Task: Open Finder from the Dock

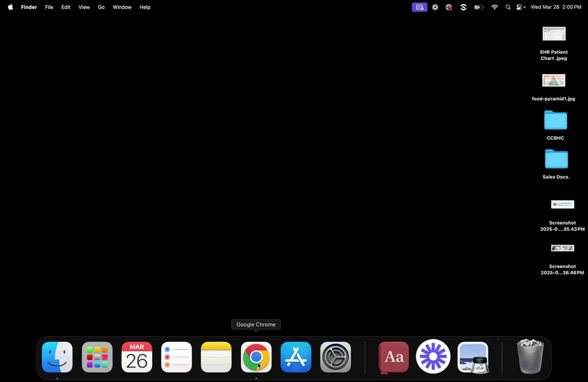Action: coord(57,357)
